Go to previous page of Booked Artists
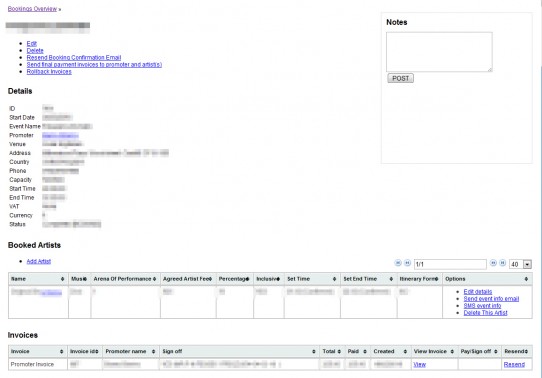 (408, 263)
